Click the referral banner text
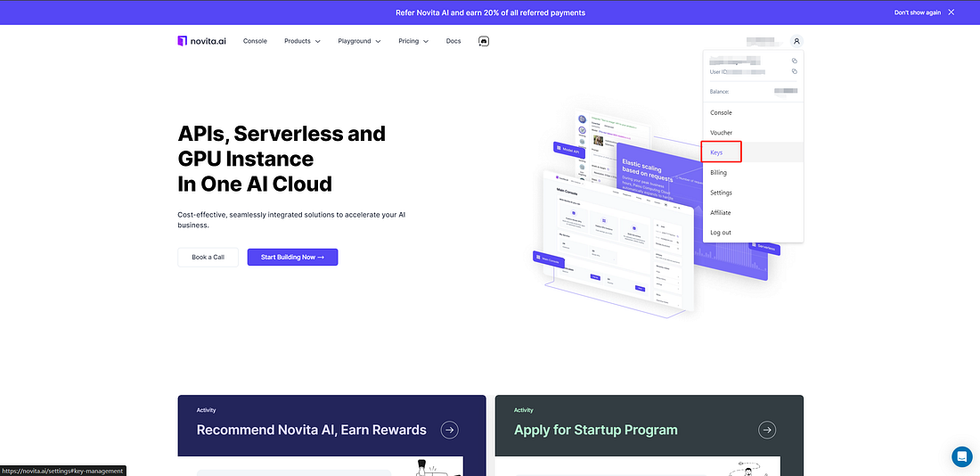Screen dimensions: 980x476 point(490,12)
